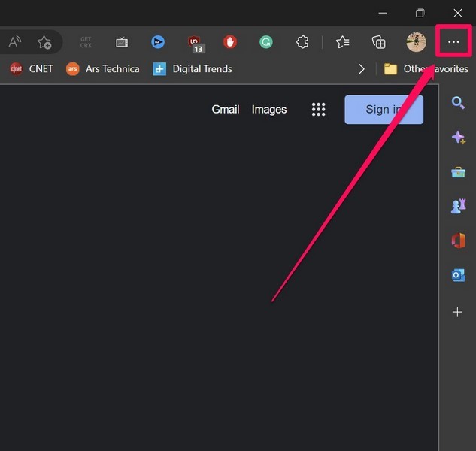Open the TV-shaped extension icon
Screen dimensions: 476x451
[122, 42]
